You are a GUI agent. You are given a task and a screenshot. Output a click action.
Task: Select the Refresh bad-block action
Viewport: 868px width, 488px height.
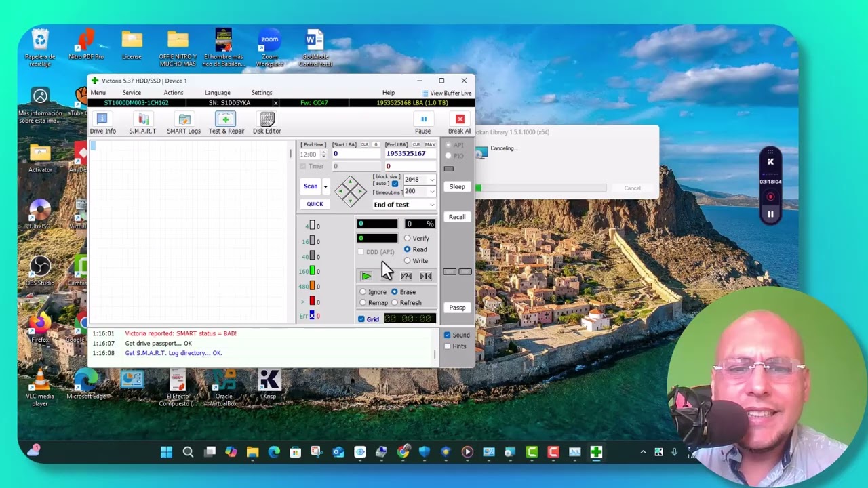click(x=406, y=303)
